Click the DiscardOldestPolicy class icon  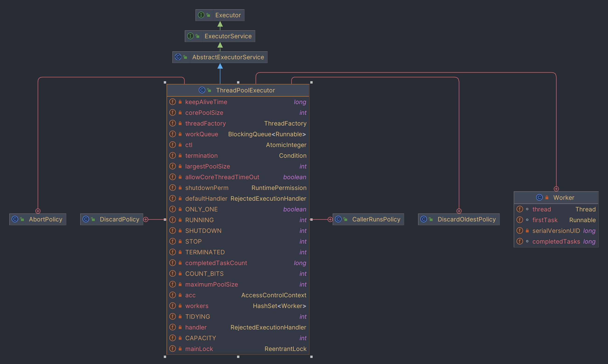click(423, 219)
